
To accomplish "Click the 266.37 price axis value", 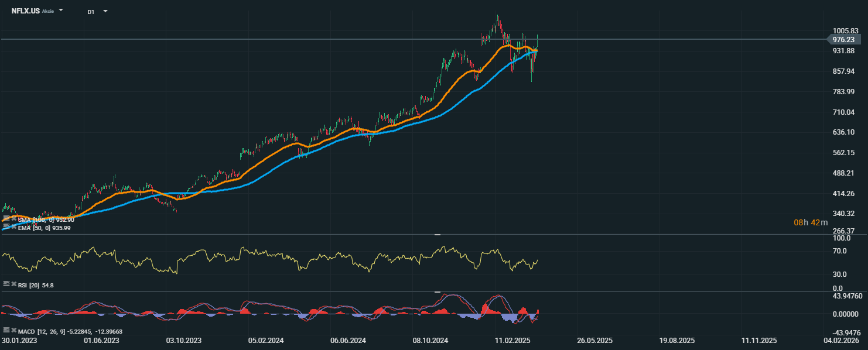I will click(x=843, y=231).
